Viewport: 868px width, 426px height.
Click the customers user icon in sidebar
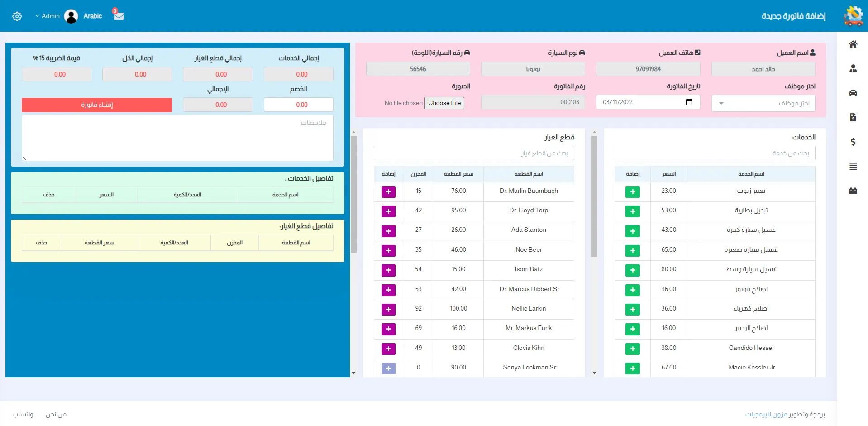[x=853, y=68]
